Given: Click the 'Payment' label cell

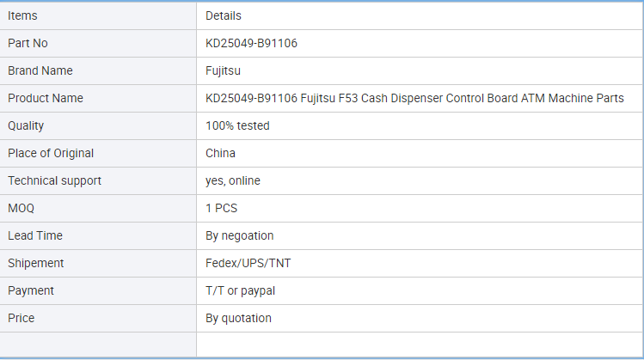Looking at the screenshot, I should pos(98,290).
